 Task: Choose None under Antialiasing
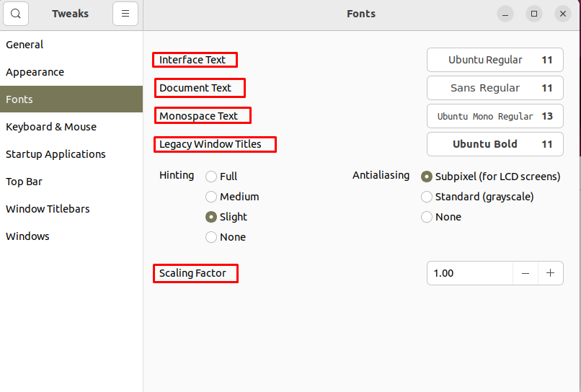coord(427,217)
